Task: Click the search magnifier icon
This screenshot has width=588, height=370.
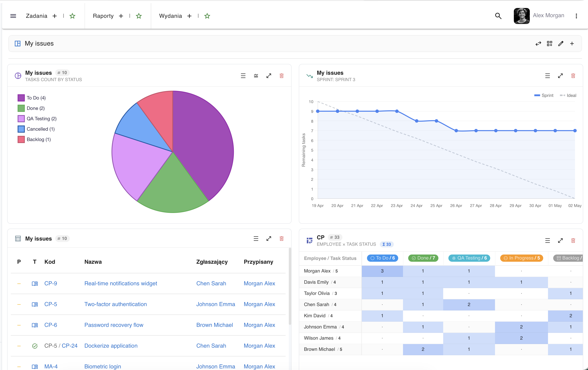Action: point(498,16)
